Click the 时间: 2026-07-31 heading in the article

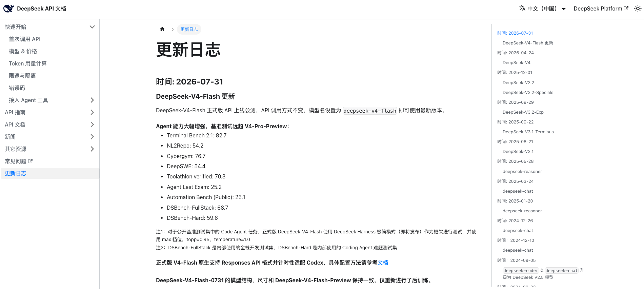coord(189,82)
